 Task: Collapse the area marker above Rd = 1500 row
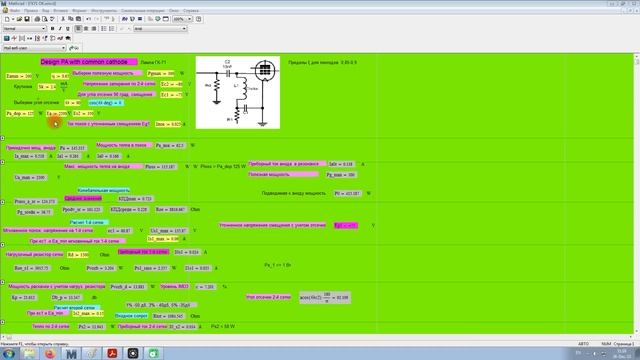click(x=2, y=245)
